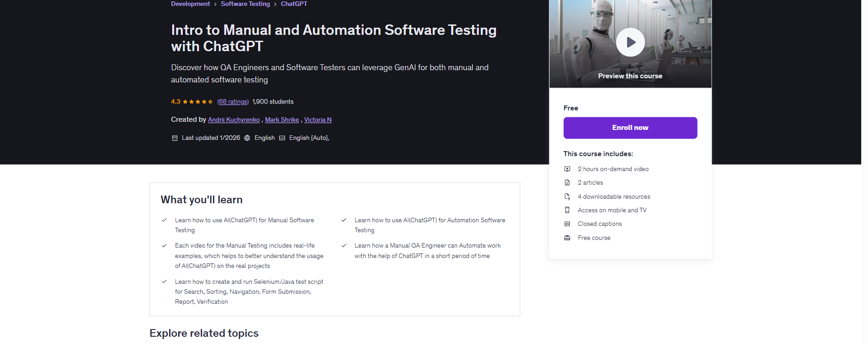Click the checkmark beside 'Learn how a Manual QA Engineer'
Screen dimensions: 868x344
[344, 245]
